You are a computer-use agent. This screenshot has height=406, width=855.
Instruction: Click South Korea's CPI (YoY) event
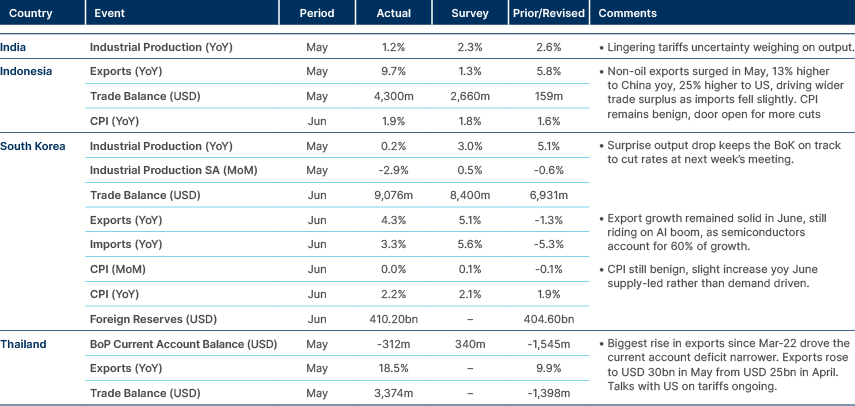coord(115,294)
